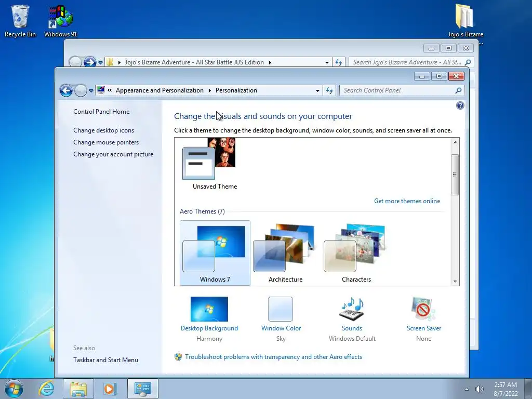The width and height of the screenshot is (532, 399).
Task: Open Help with the blue question icon
Action: (460, 105)
